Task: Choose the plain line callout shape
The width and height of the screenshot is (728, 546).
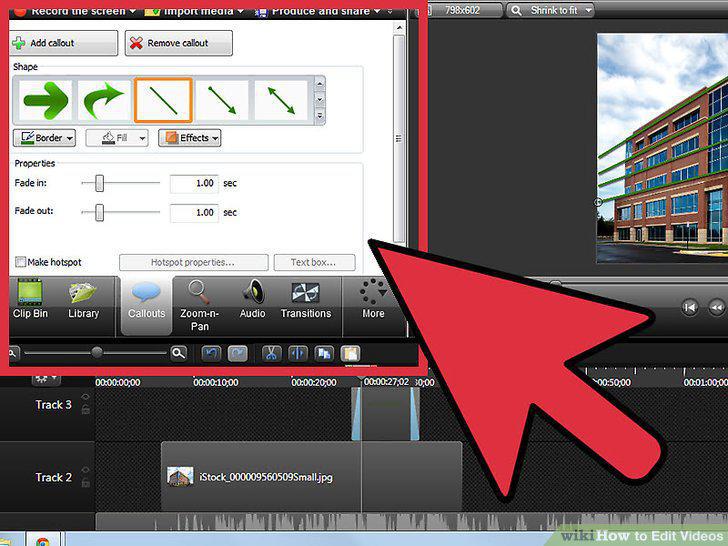Action: [163, 100]
